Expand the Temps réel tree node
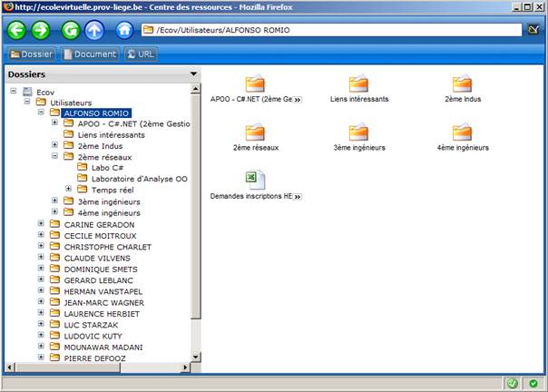 [69, 189]
